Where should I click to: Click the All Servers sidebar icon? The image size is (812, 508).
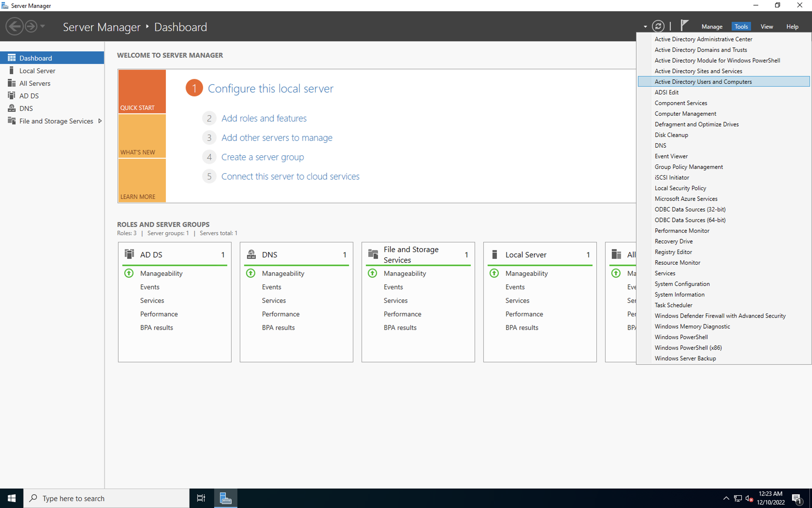click(12, 83)
